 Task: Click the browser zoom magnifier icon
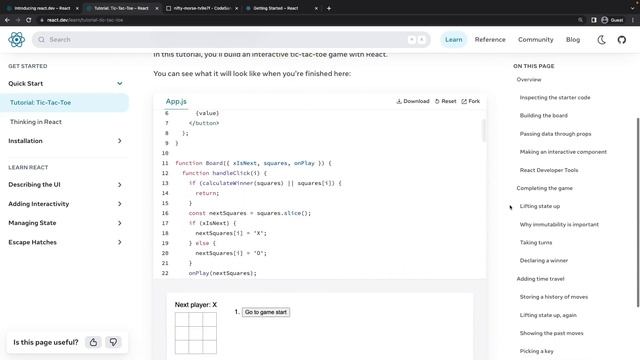[x=580, y=20]
